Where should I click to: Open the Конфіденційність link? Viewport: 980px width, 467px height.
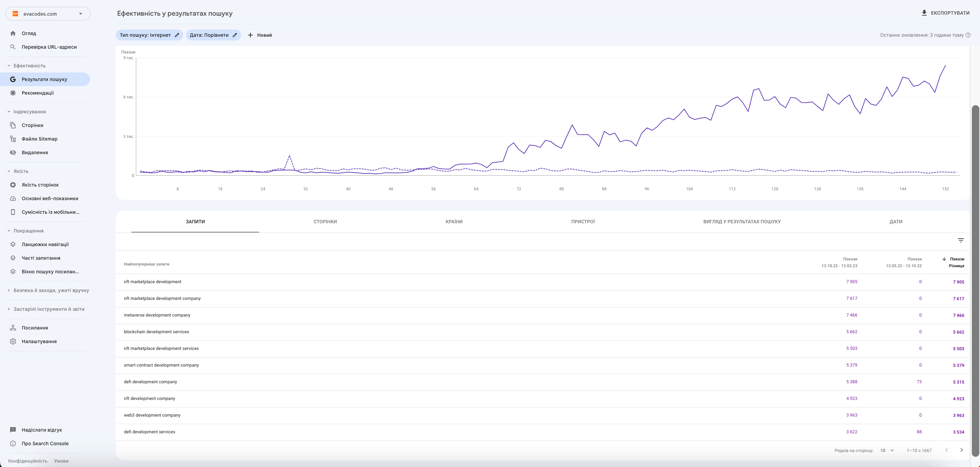click(x=28, y=461)
